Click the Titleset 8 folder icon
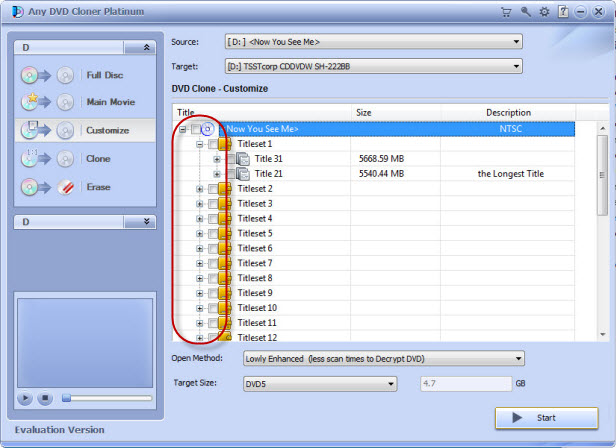Screen dimensions: 616x448 tap(225, 278)
